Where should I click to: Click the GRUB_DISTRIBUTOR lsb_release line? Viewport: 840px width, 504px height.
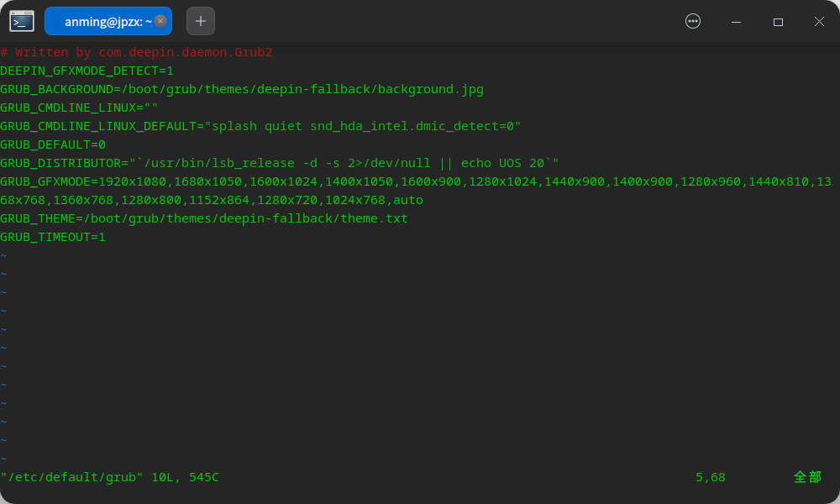[279, 163]
